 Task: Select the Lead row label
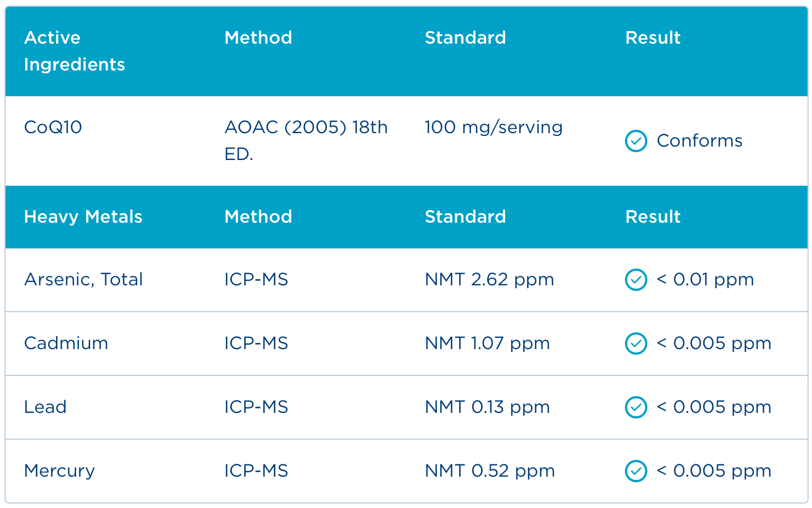(45, 407)
